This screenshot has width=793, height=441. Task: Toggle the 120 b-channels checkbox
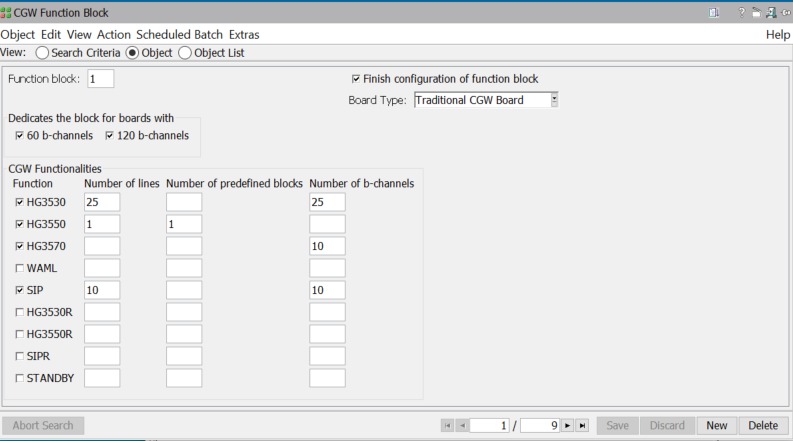click(110, 136)
